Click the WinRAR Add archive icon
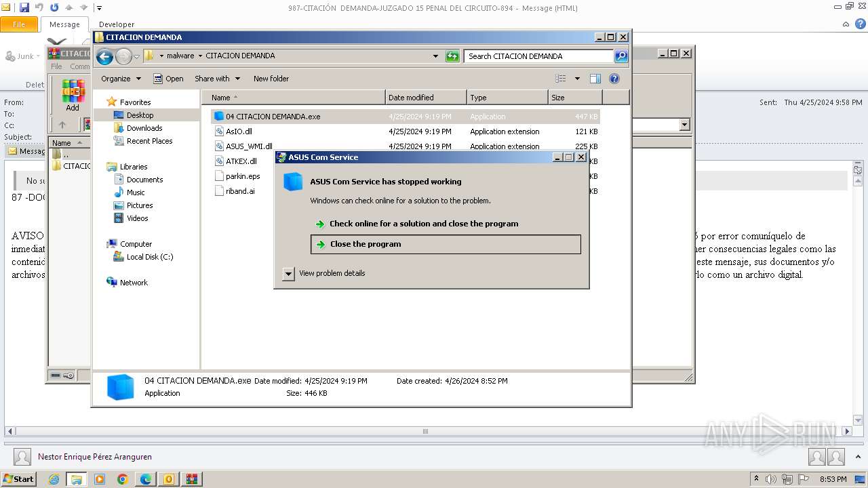Image resolution: width=868 pixels, height=488 pixels. coord(73,95)
